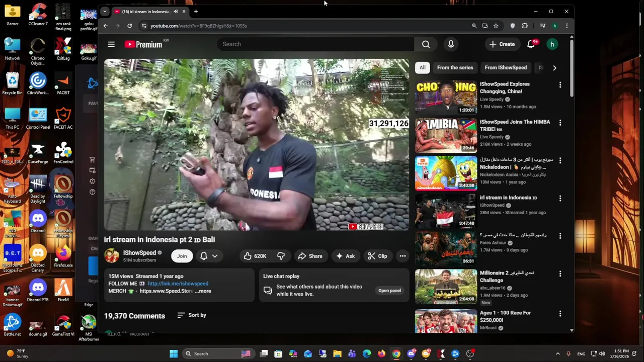The width and height of the screenshot is (644, 362).
Task: View site information icon in address bar
Action: [144, 26]
